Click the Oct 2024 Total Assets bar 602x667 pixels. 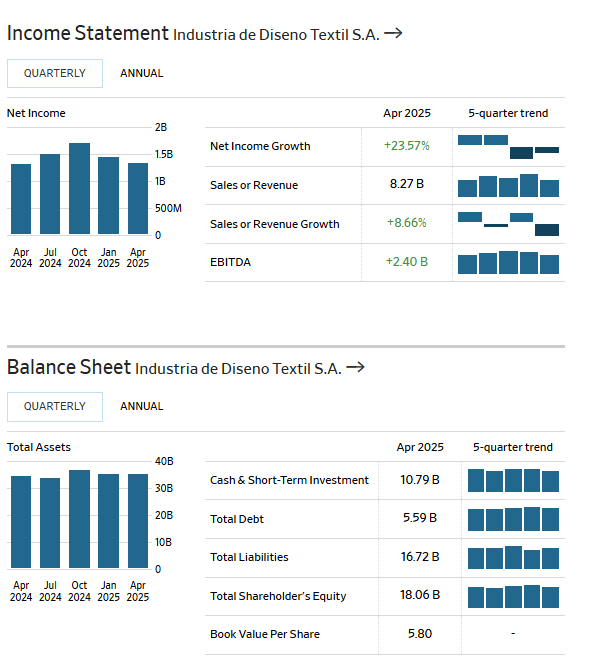pos(79,519)
